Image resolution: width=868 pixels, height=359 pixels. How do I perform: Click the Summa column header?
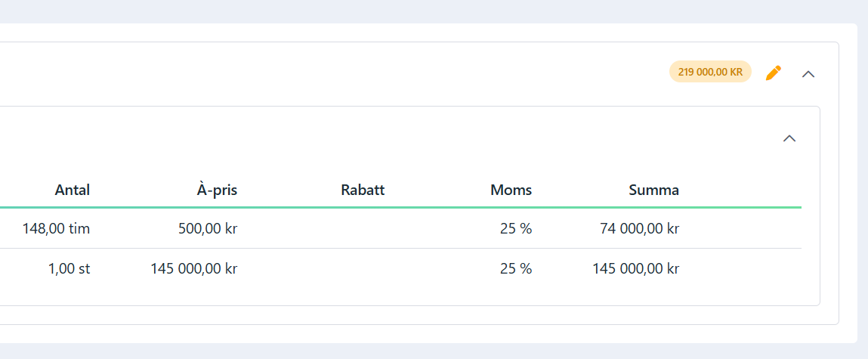click(653, 190)
